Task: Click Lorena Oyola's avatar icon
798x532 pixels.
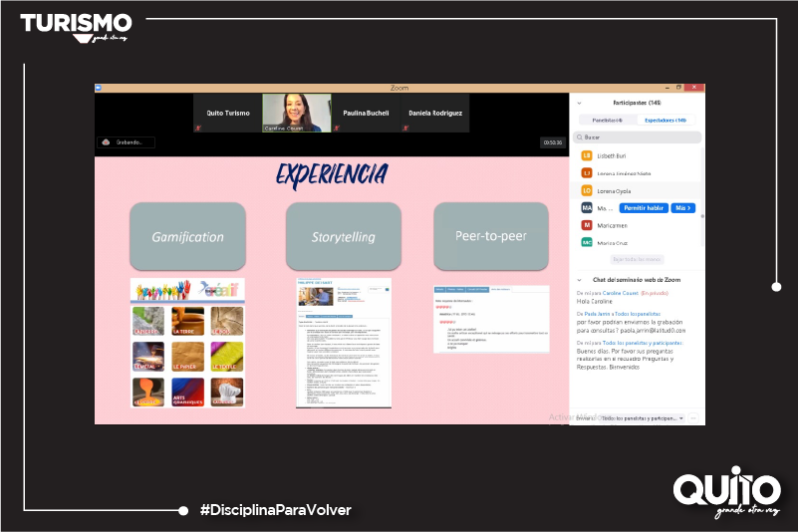Action: [587, 190]
